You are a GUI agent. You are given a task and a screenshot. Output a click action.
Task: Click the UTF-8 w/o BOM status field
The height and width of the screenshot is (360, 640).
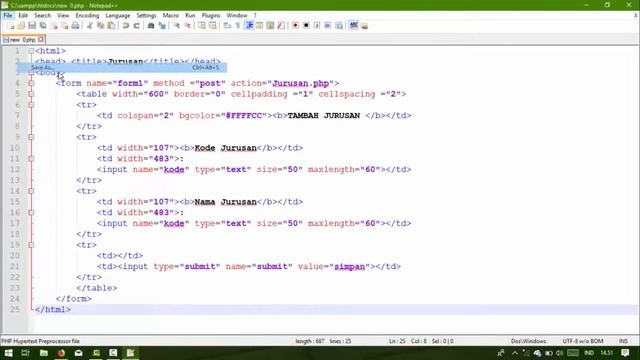click(x=582, y=341)
